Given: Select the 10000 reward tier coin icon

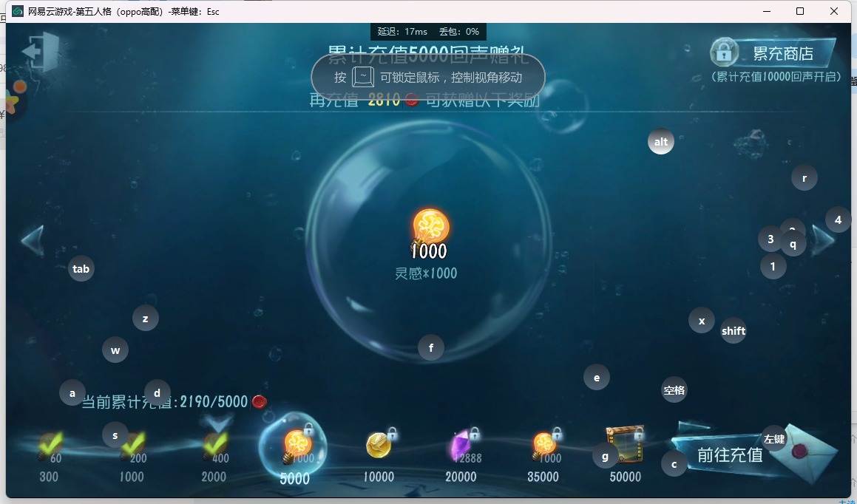Looking at the screenshot, I should (379, 444).
